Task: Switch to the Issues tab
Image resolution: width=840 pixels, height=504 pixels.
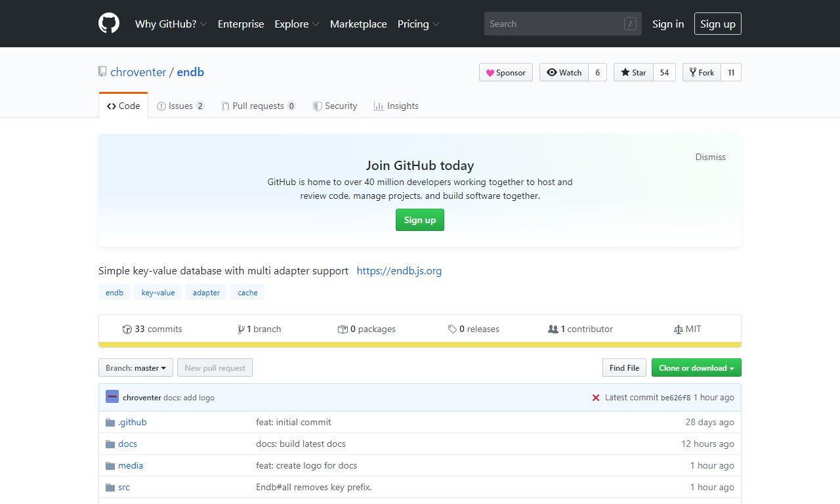Action: click(x=180, y=106)
